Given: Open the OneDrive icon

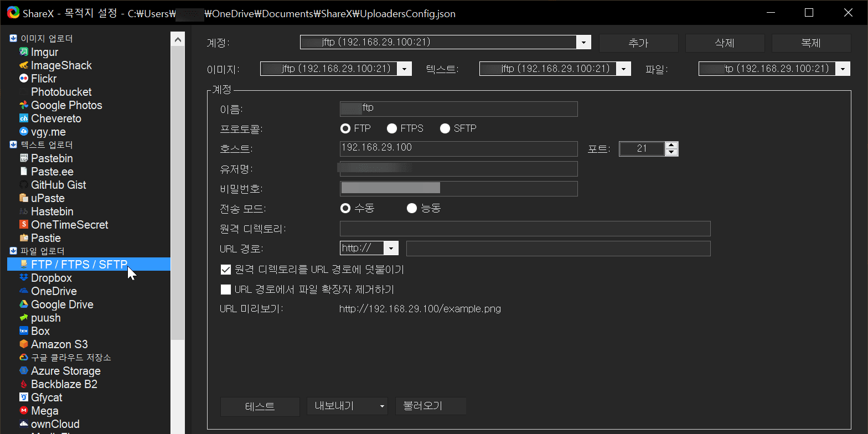Looking at the screenshot, I should [x=24, y=291].
